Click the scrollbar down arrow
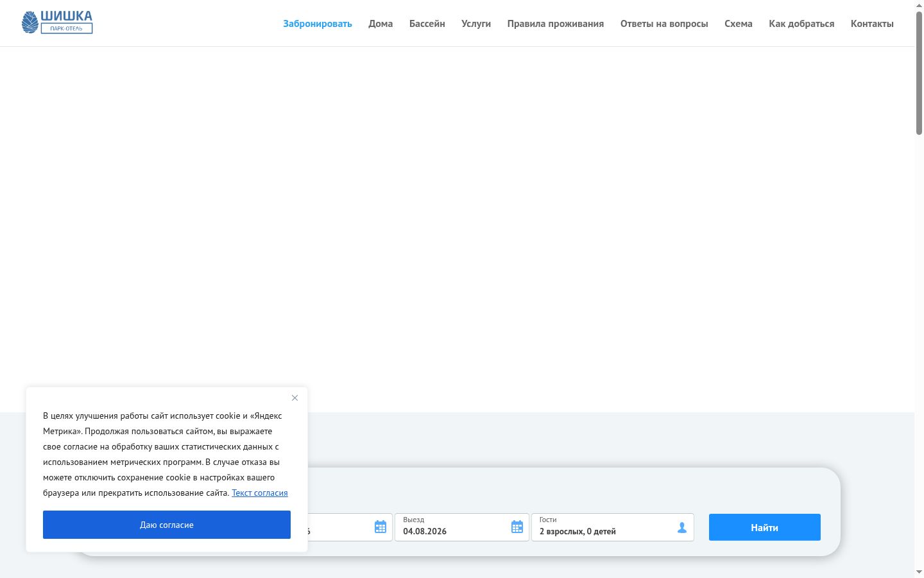Image resolution: width=924 pixels, height=578 pixels. (x=919, y=572)
